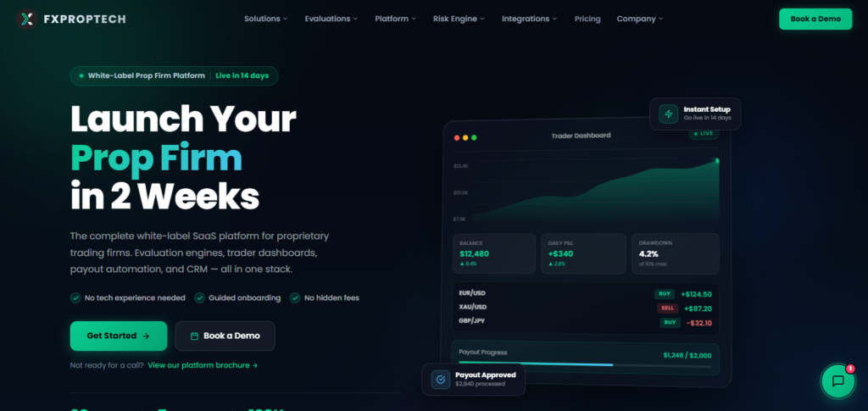Click the Daily P&L +$340 card

(583, 254)
